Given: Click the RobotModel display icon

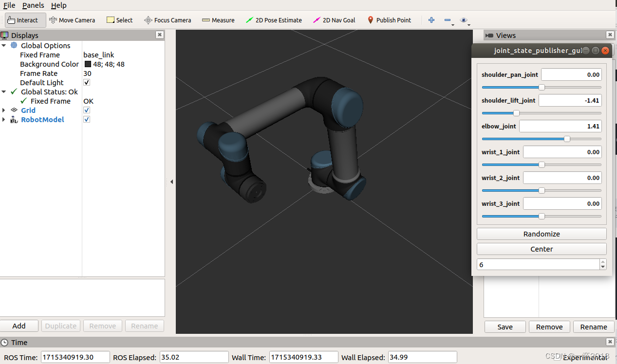Looking at the screenshot, I should pyautogui.click(x=14, y=119).
